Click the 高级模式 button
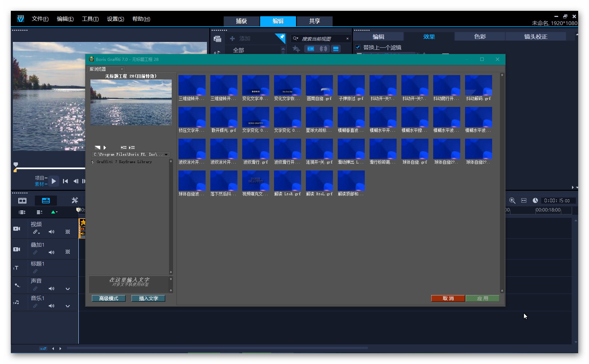The height and width of the screenshot is (364, 589). (x=109, y=298)
